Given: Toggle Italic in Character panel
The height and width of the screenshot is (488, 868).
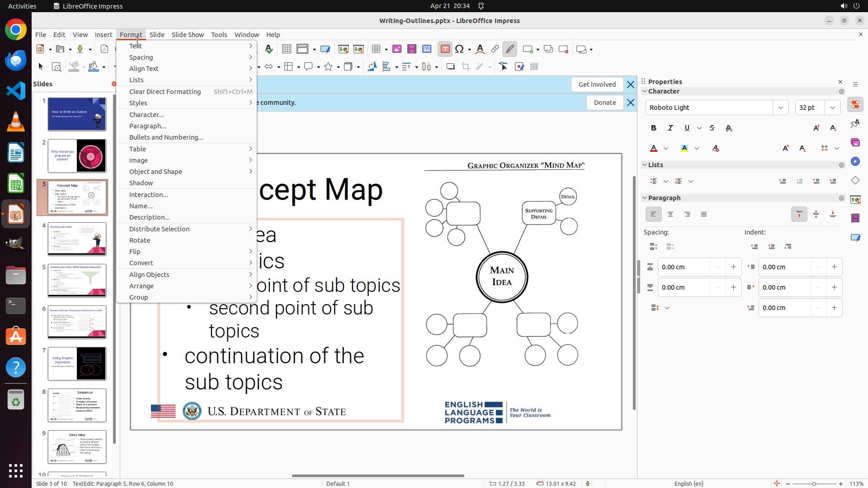Looking at the screenshot, I should [x=670, y=128].
